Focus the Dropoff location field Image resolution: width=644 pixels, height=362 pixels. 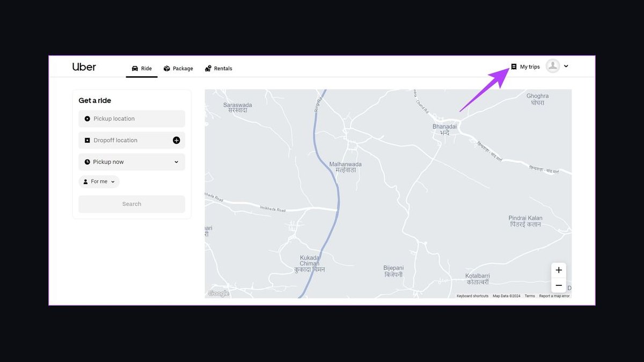(x=131, y=140)
